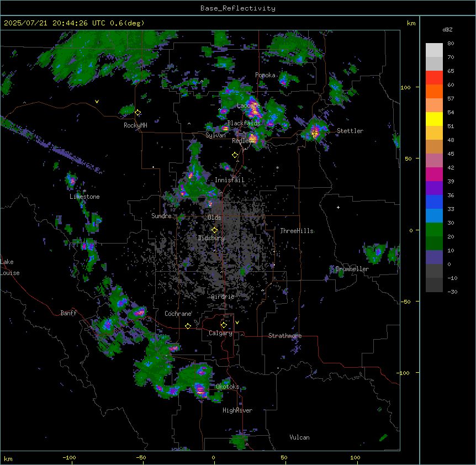Click the yellow V marker northeast of Calgary
476x465 pixels.
click(x=237, y=323)
